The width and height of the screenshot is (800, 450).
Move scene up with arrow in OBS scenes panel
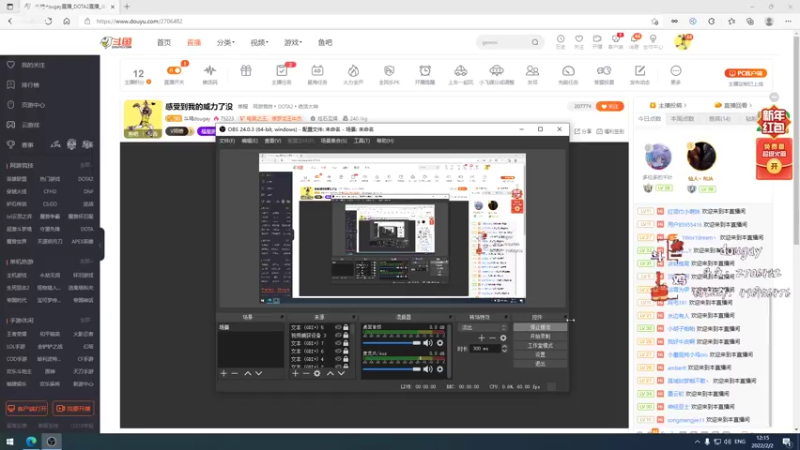[x=247, y=373]
